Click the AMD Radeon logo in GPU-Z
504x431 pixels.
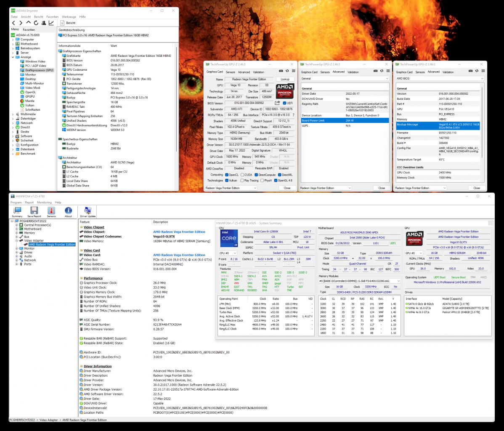click(285, 90)
